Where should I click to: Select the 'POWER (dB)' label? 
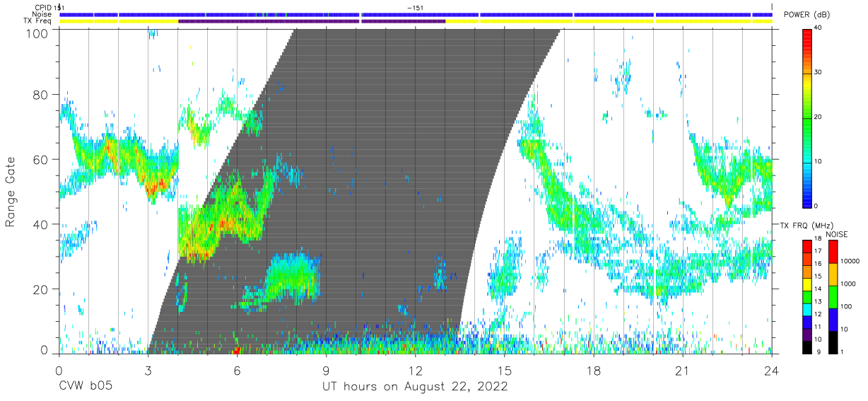(807, 15)
